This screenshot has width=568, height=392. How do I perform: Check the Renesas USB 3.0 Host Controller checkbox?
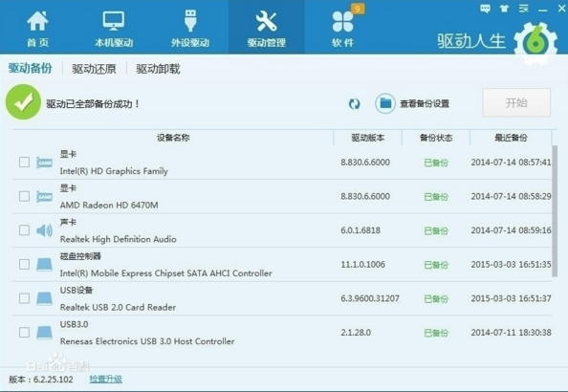(24, 332)
